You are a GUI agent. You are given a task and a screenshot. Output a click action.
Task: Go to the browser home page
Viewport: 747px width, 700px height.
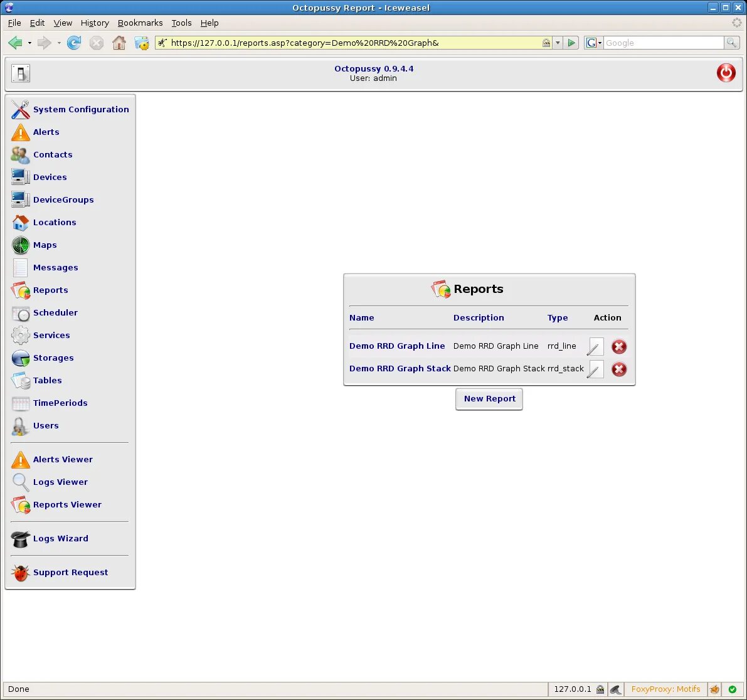(119, 43)
